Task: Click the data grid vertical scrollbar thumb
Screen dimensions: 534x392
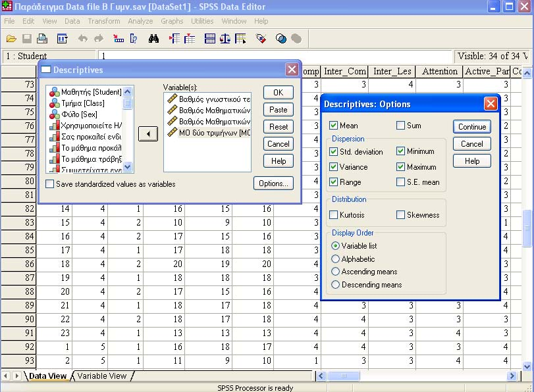Action: [527, 228]
